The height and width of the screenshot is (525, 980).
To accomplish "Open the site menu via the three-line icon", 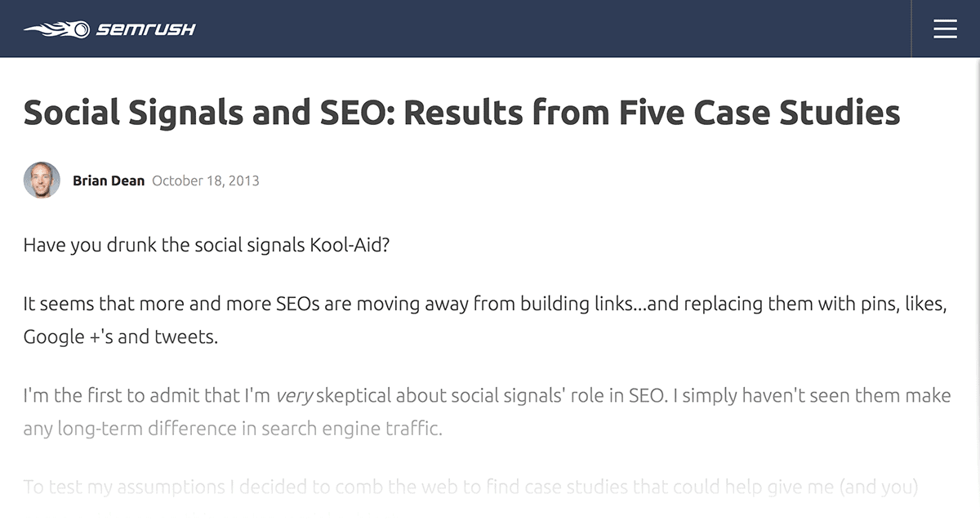I will 945,29.
